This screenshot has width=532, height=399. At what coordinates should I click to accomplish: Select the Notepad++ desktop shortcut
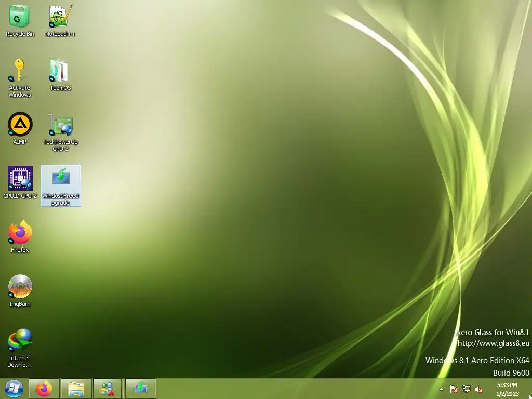60,20
